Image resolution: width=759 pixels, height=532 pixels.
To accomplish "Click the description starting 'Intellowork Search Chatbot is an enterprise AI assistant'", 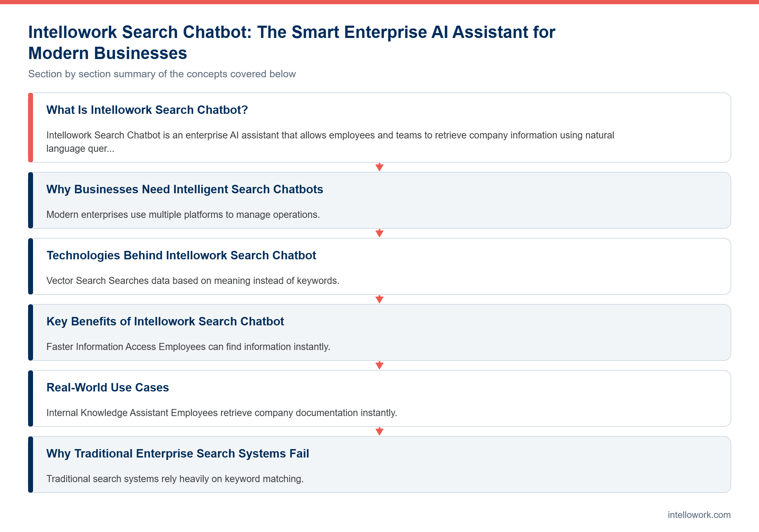I will (x=330, y=142).
